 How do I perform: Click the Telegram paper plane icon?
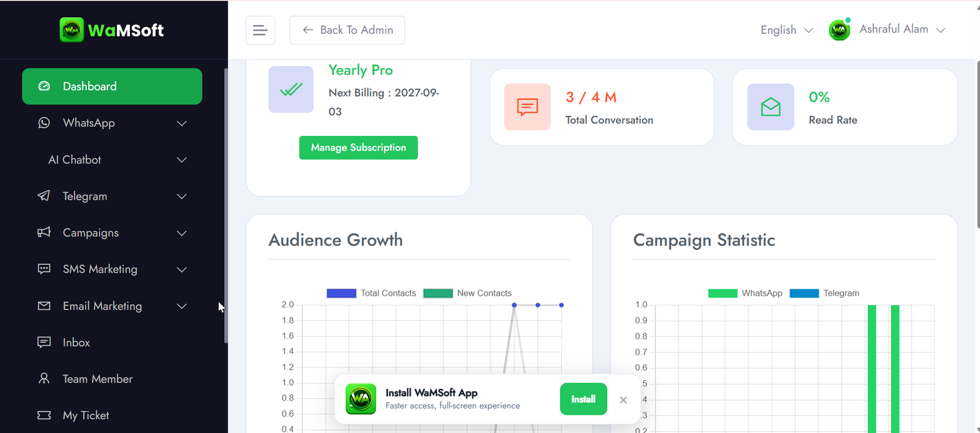click(x=44, y=196)
